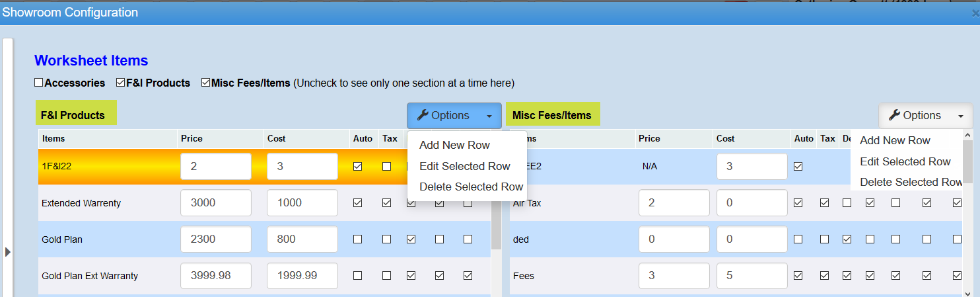Select Edit Selected Row in Misc Fees menu
The height and width of the screenshot is (297, 980).
point(905,161)
